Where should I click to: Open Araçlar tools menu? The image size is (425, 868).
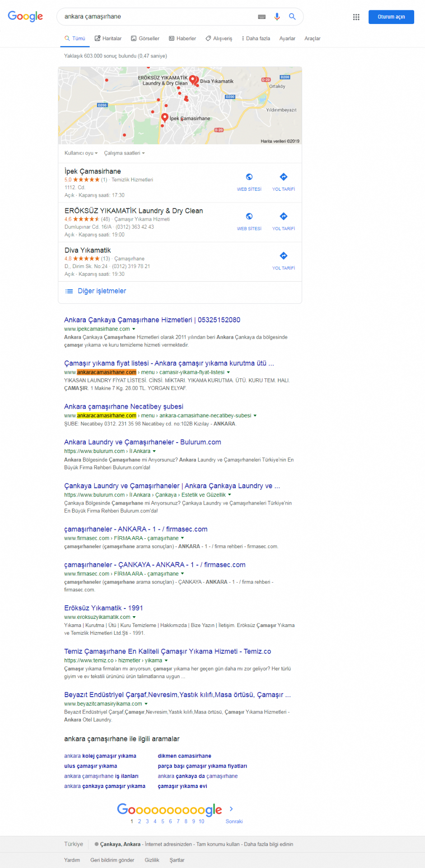[x=313, y=38]
